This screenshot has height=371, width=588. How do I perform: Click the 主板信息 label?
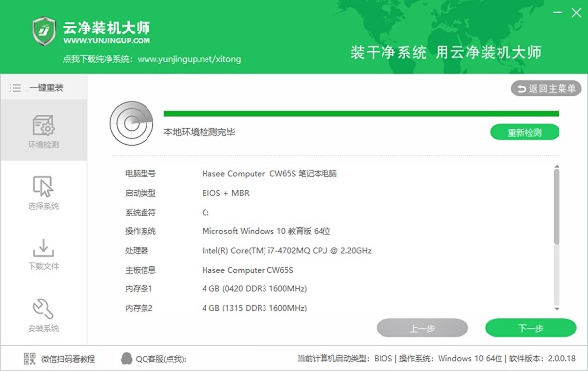click(x=141, y=270)
